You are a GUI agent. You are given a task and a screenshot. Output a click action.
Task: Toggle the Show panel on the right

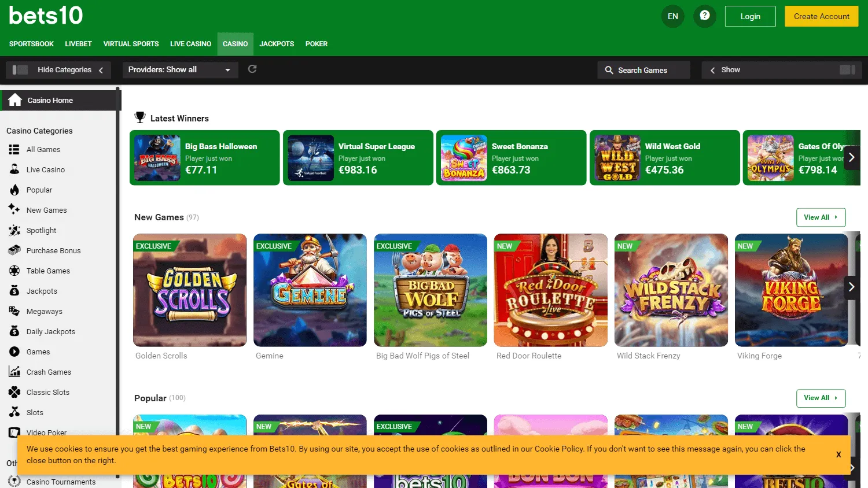coord(781,69)
